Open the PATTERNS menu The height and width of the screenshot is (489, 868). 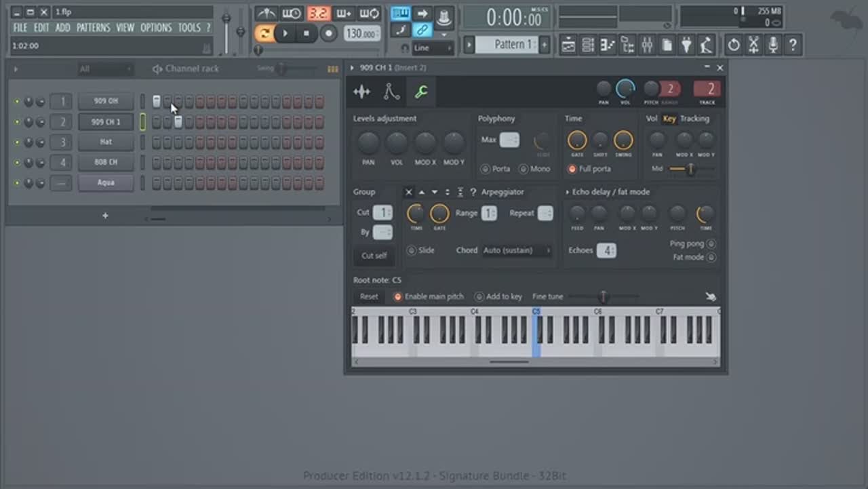(x=93, y=28)
